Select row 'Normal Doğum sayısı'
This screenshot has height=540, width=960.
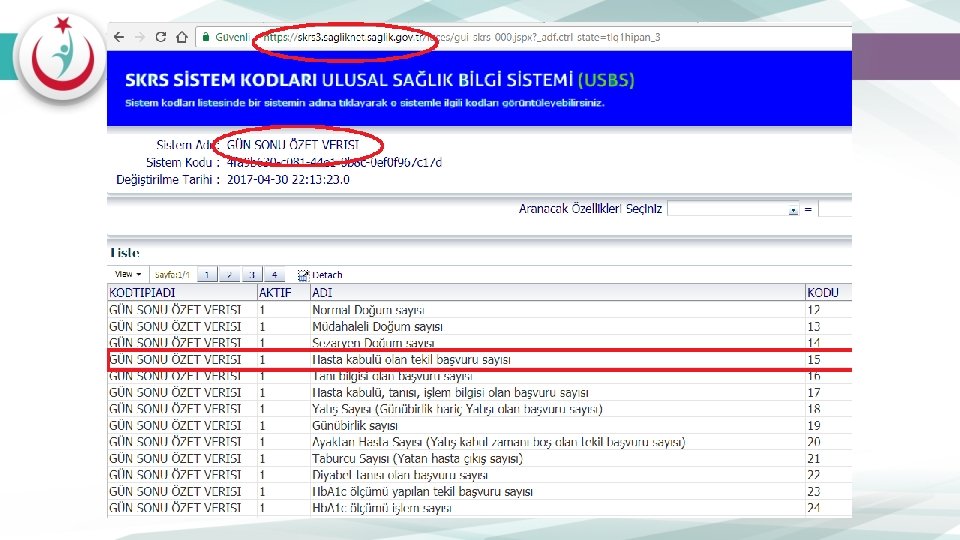coord(479,310)
